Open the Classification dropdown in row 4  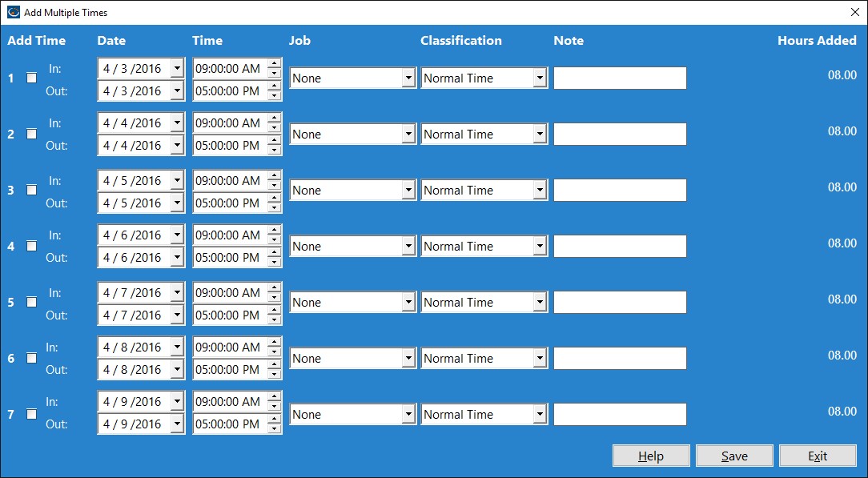(540, 246)
